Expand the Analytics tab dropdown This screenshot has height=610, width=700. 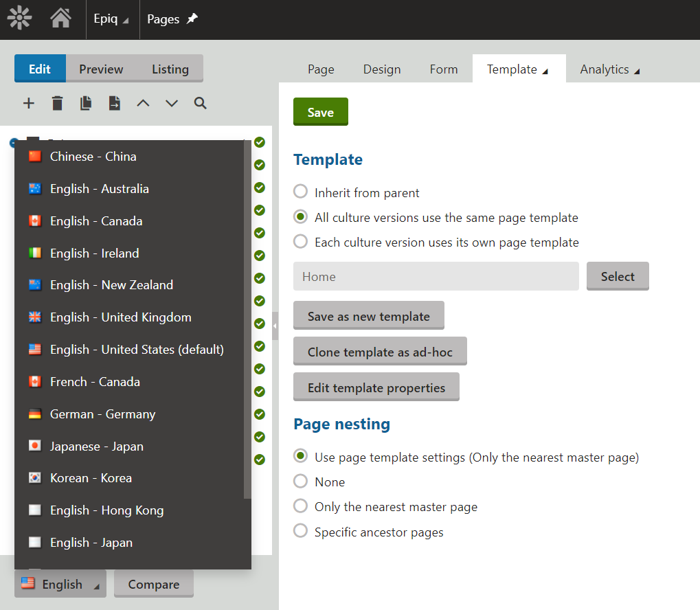click(609, 69)
